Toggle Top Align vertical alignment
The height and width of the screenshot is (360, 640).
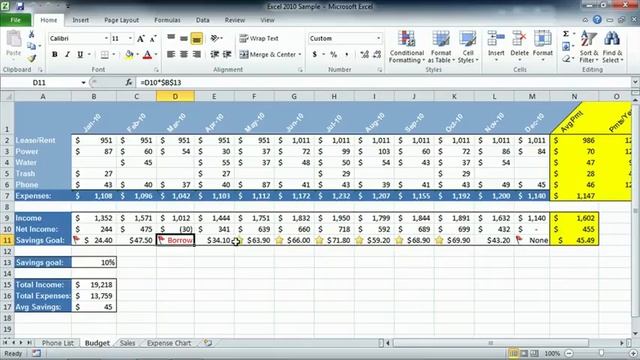click(x=171, y=38)
